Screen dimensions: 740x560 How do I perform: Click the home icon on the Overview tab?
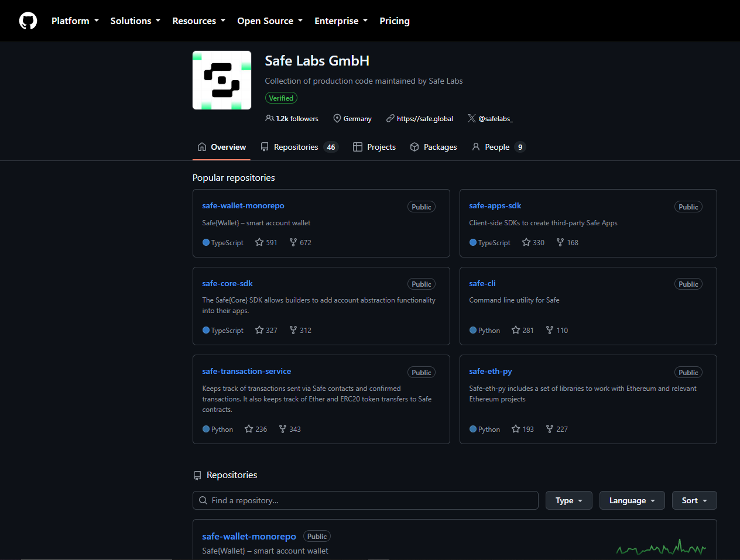click(x=202, y=147)
